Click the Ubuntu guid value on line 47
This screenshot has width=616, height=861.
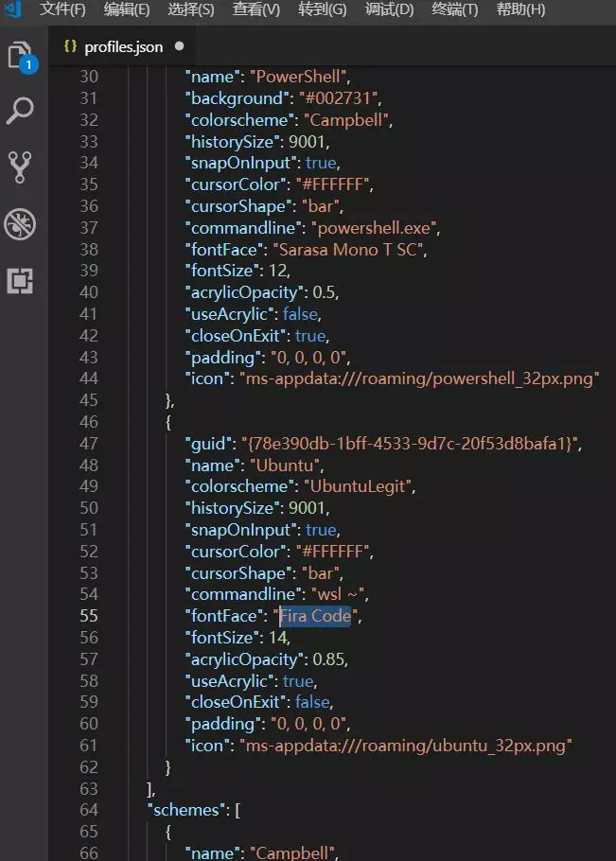tap(410, 443)
